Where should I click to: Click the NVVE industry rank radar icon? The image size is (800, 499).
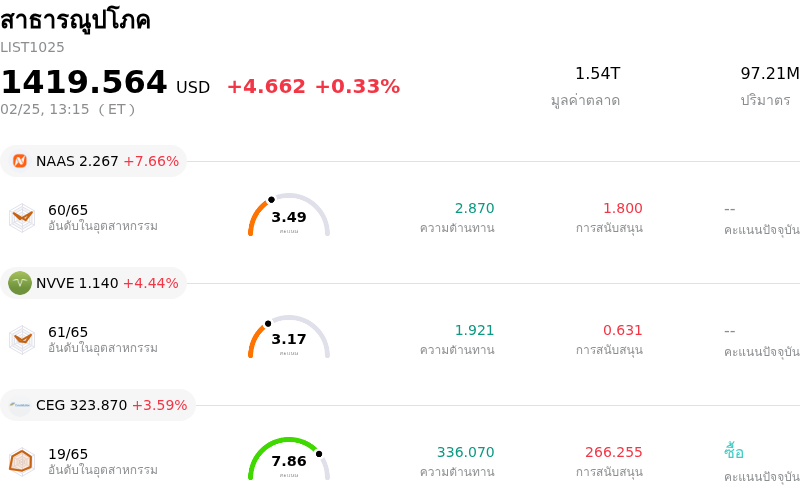[22, 339]
